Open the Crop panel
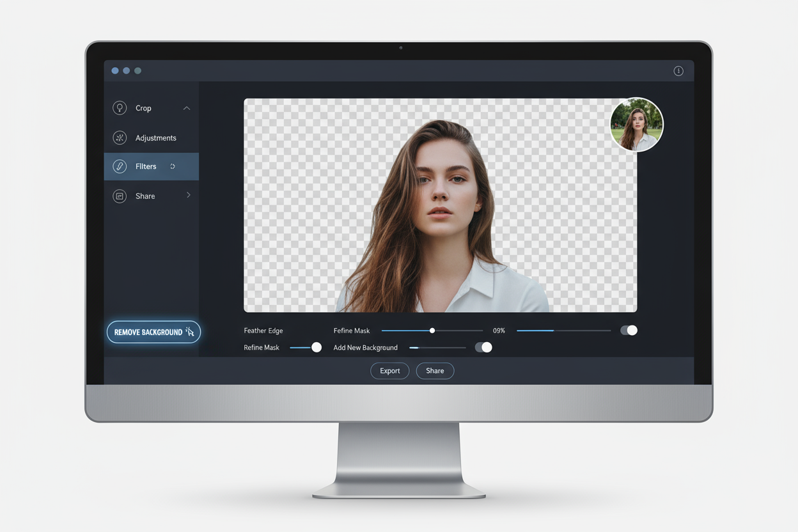The image size is (798, 532). [143, 108]
